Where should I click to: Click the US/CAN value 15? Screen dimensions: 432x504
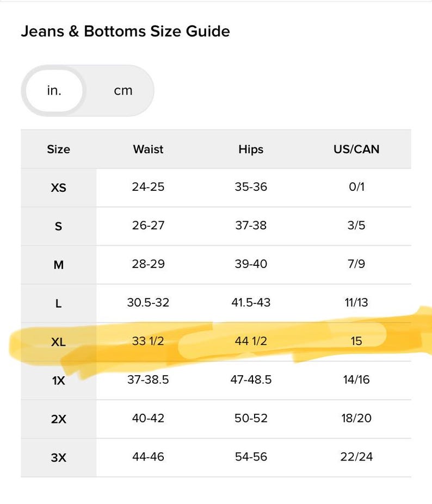tap(356, 341)
